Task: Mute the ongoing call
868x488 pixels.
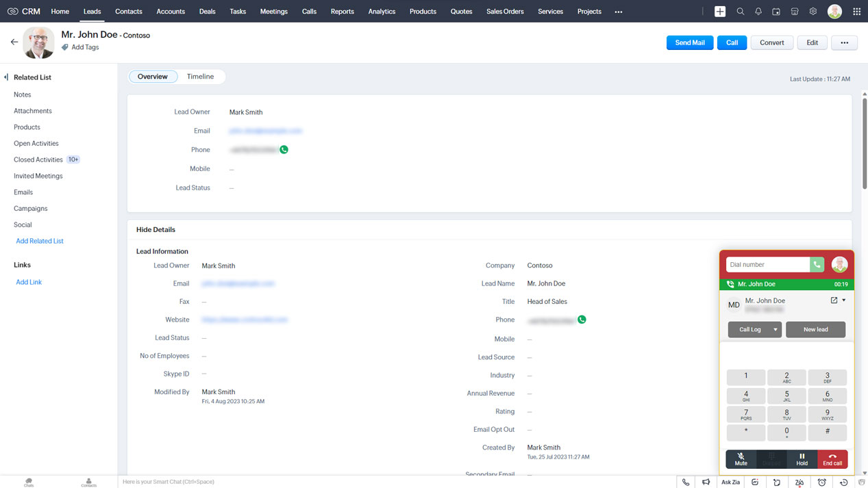Action: (741, 459)
